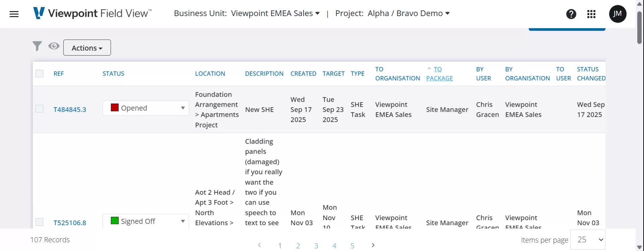Change Business Unit Viewpoint EMEA Sales dropdown
The height and width of the screenshot is (251, 644).
275,13
